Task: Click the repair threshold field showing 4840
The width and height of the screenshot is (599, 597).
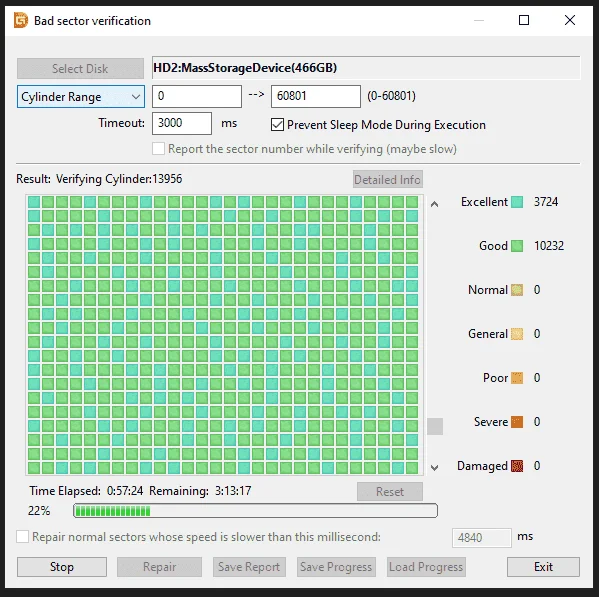Action: click(481, 538)
